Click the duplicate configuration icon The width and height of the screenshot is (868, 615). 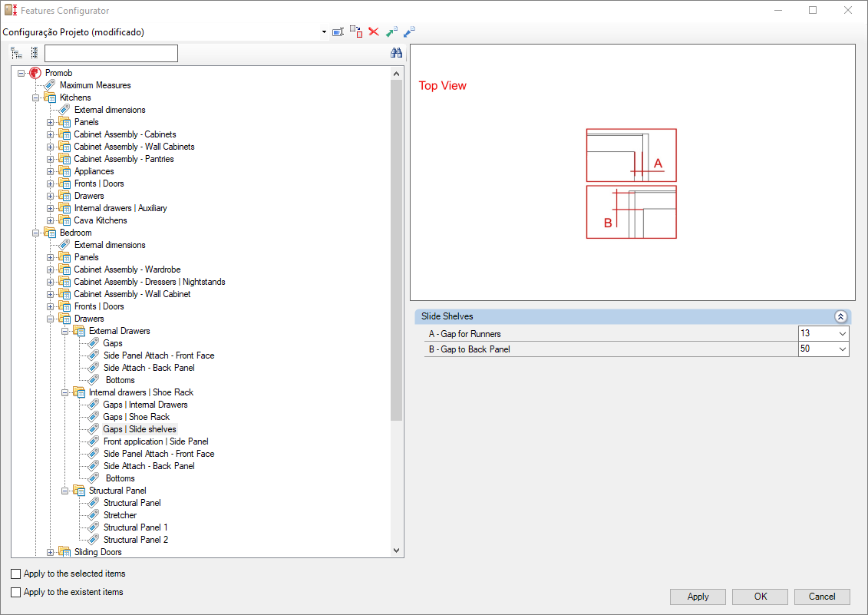pyautogui.click(x=356, y=31)
